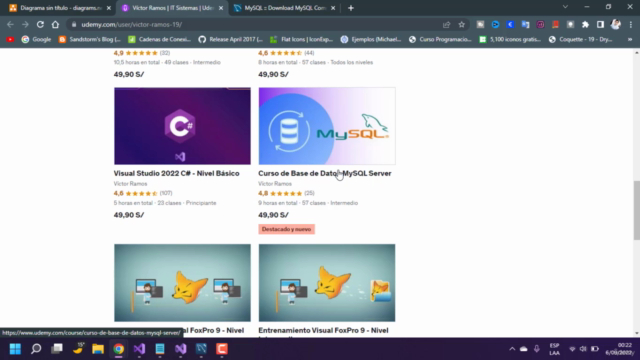
Task: Open Curso de Base de Datos MySQL Server title
Action: pyautogui.click(x=324, y=173)
